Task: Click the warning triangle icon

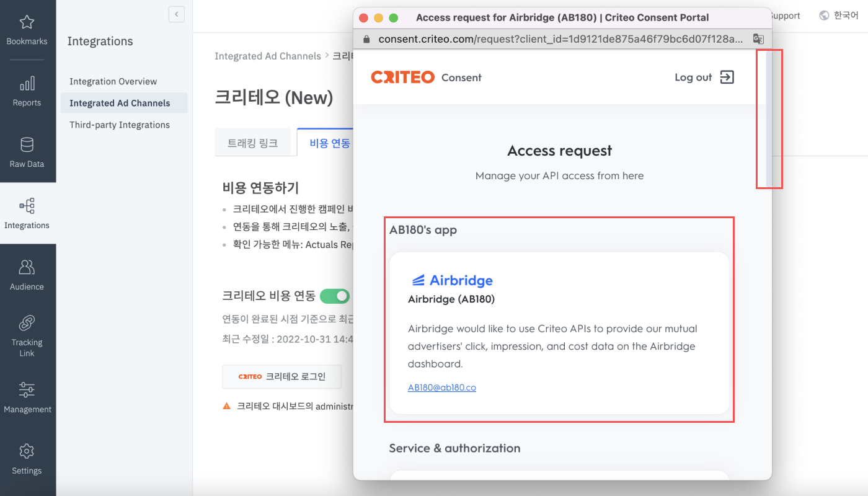Action: (227, 406)
